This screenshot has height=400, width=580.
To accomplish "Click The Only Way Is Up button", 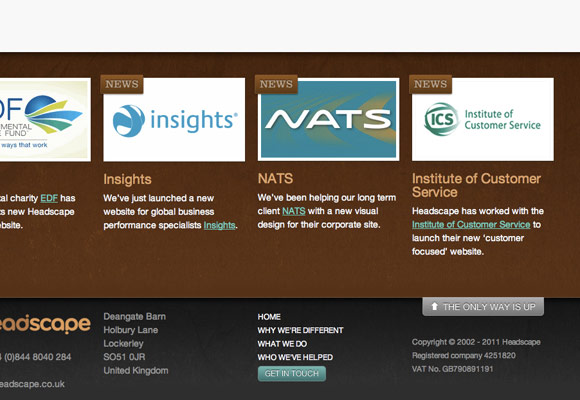I will coord(483,307).
